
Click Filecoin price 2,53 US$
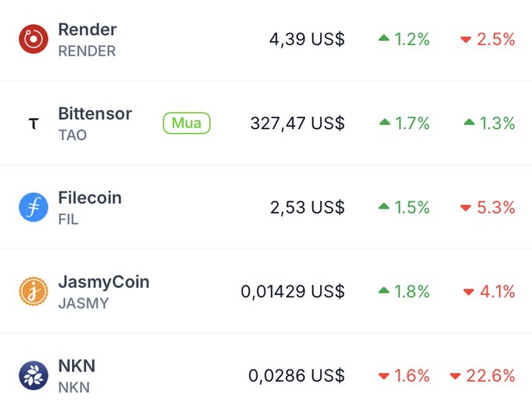click(x=307, y=207)
